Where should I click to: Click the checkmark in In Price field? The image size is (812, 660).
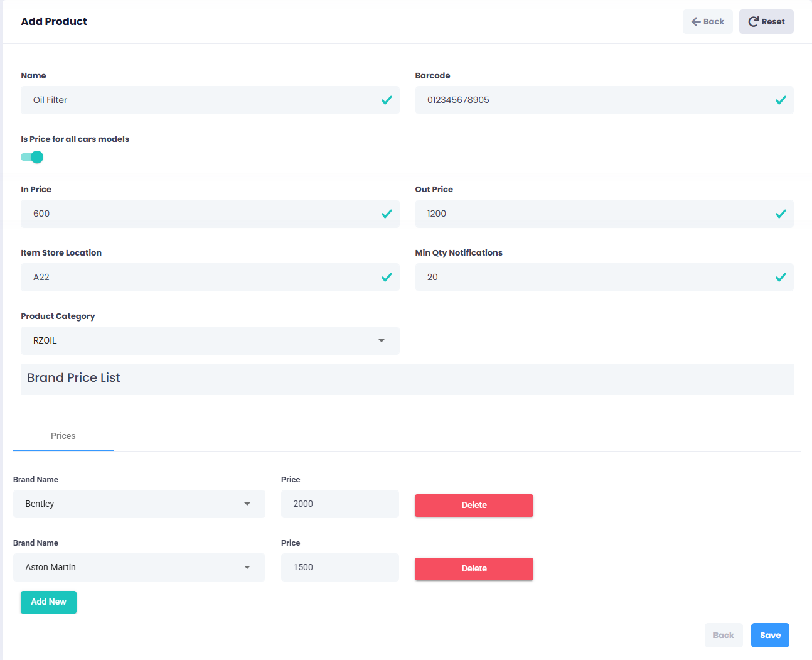click(387, 214)
